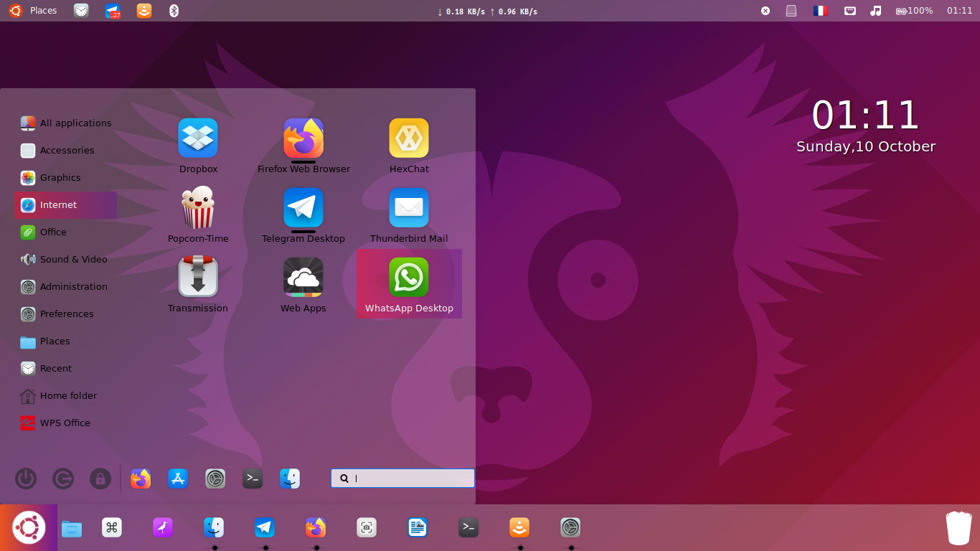This screenshot has width=980, height=551.
Task: Click the network speed indicator in the top panel
Action: click(x=487, y=11)
